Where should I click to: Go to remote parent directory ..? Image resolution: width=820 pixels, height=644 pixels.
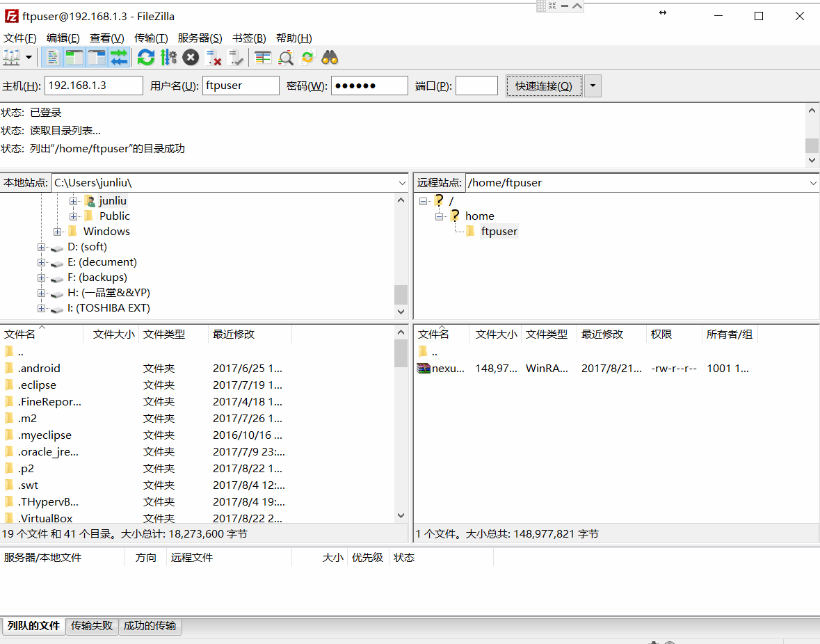click(x=434, y=352)
